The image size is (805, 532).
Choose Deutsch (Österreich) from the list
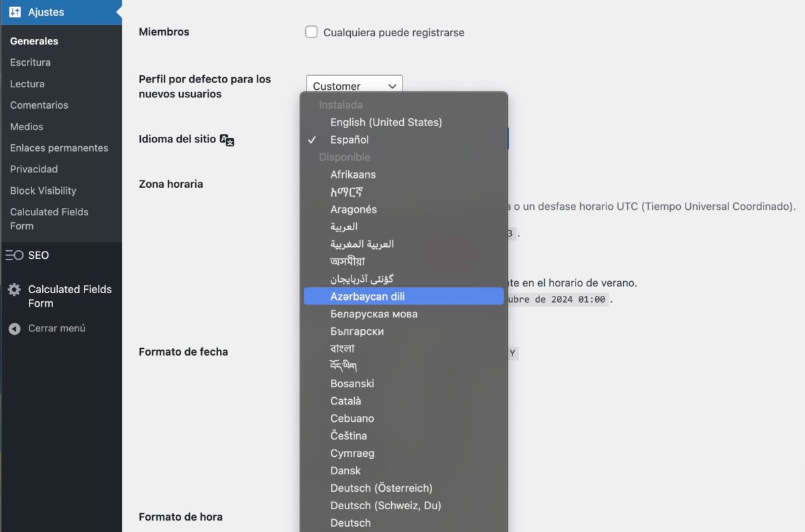tap(382, 488)
